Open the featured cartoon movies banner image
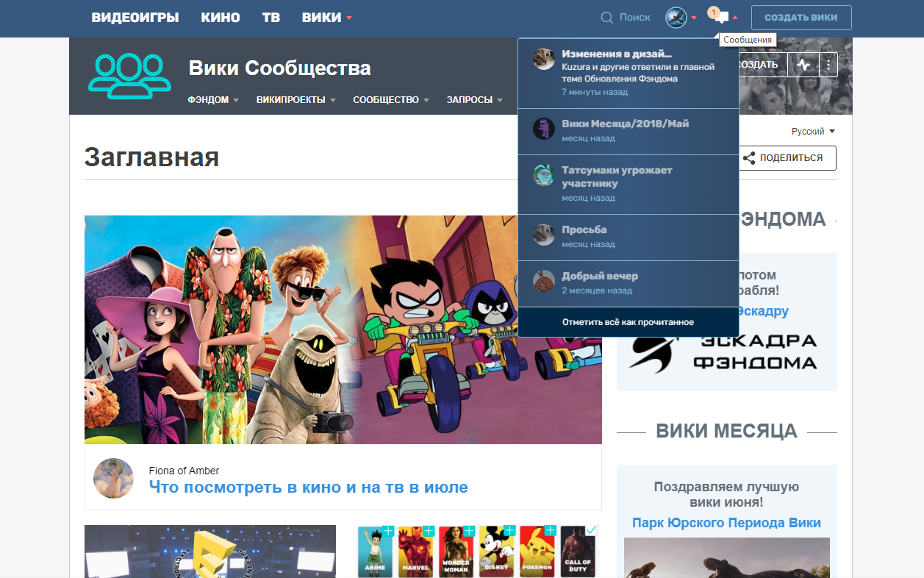This screenshot has height=578, width=924. (343, 329)
